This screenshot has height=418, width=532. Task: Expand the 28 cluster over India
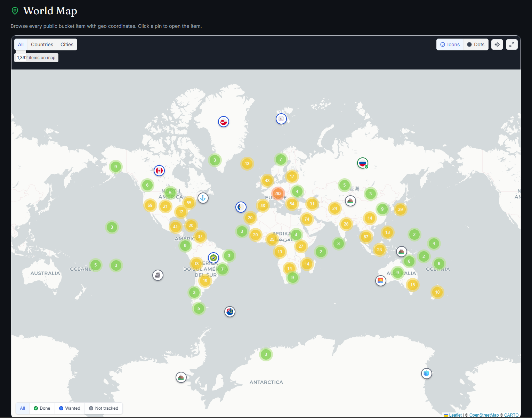coord(346,224)
